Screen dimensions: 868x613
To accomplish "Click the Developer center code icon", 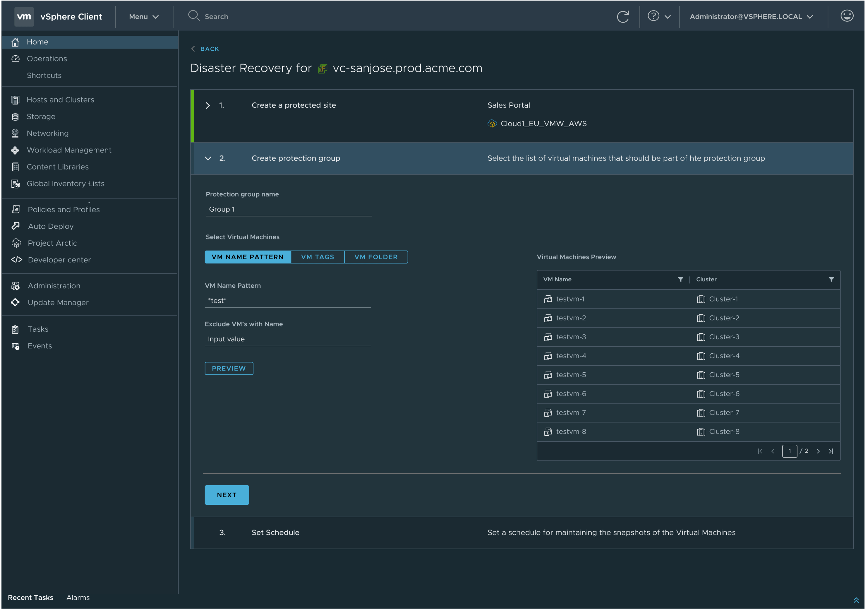I will [x=16, y=260].
